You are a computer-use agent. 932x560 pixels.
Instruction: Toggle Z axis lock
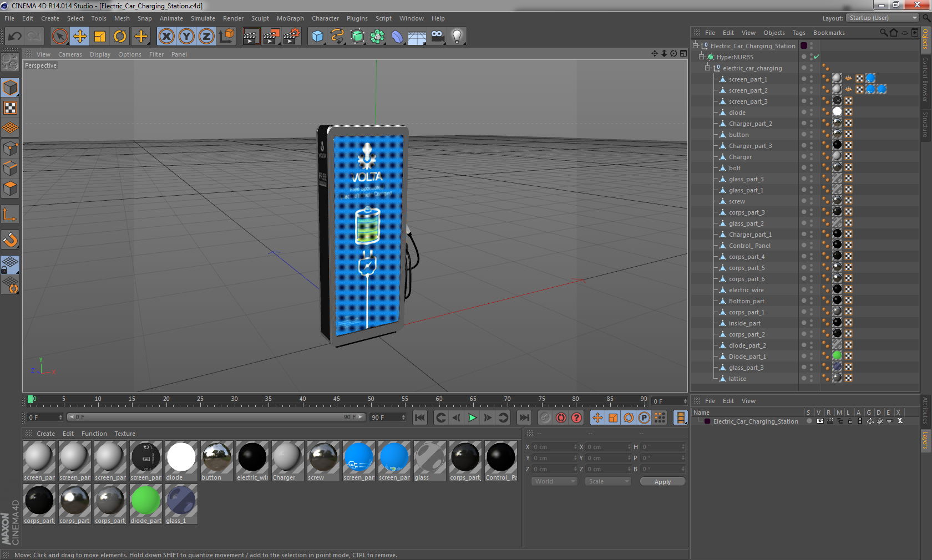206,37
